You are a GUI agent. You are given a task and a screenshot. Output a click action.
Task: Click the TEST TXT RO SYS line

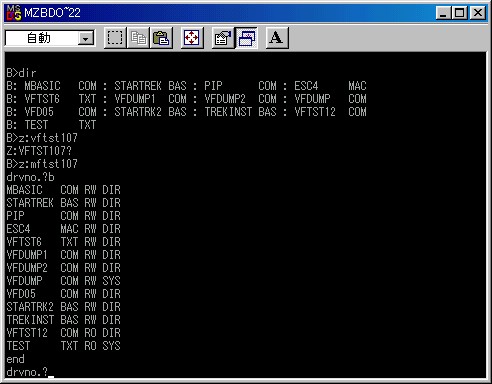(x=63, y=346)
